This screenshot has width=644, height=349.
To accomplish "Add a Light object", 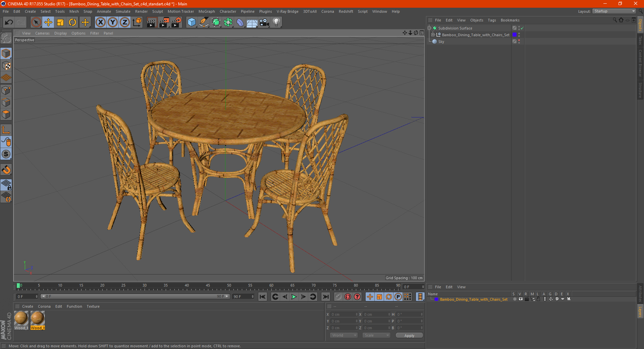I will pyautogui.click(x=276, y=22).
